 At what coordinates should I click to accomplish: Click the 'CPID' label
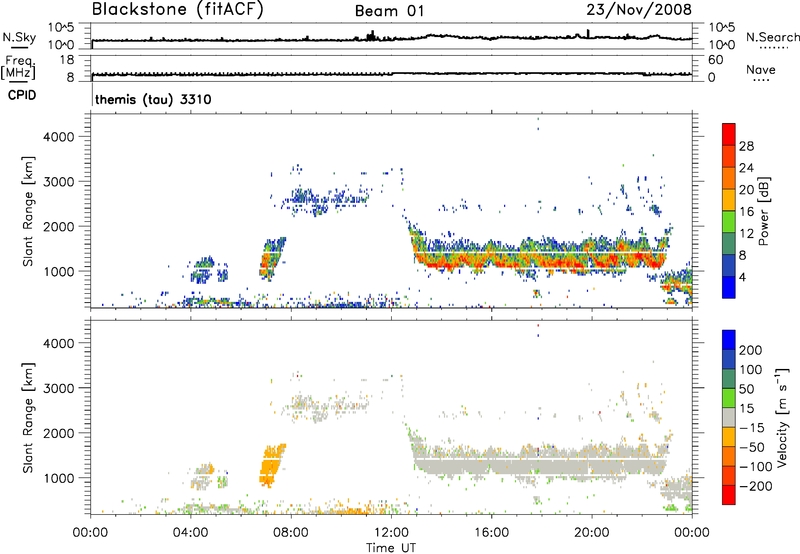[22, 95]
